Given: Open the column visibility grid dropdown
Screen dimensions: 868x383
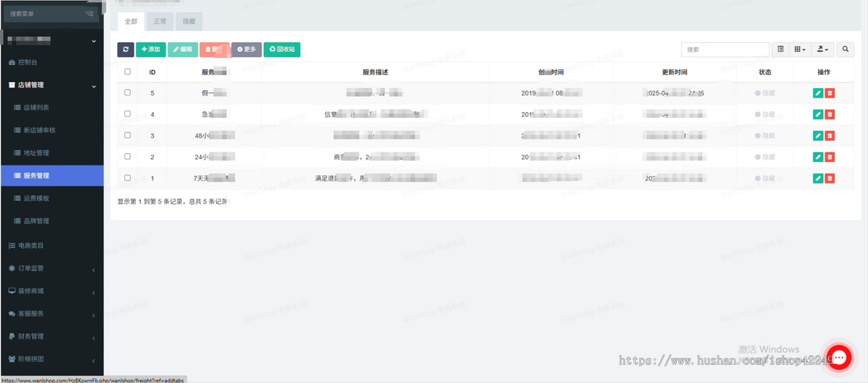Looking at the screenshot, I should click(800, 49).
